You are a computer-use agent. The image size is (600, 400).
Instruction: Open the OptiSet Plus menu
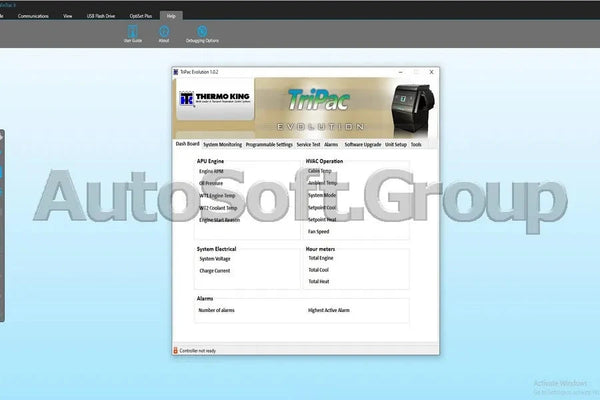coord(140,16)
